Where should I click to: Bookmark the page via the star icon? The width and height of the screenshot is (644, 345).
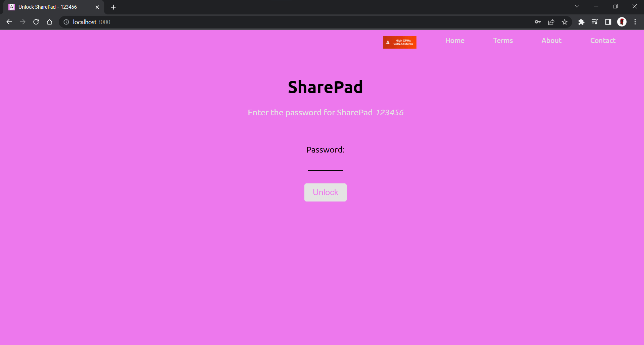click(x=565, y=22)
